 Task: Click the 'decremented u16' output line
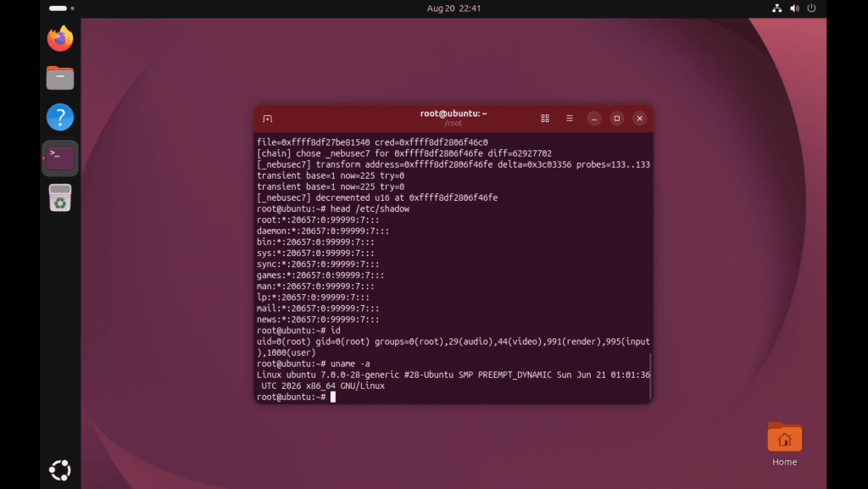377,197
